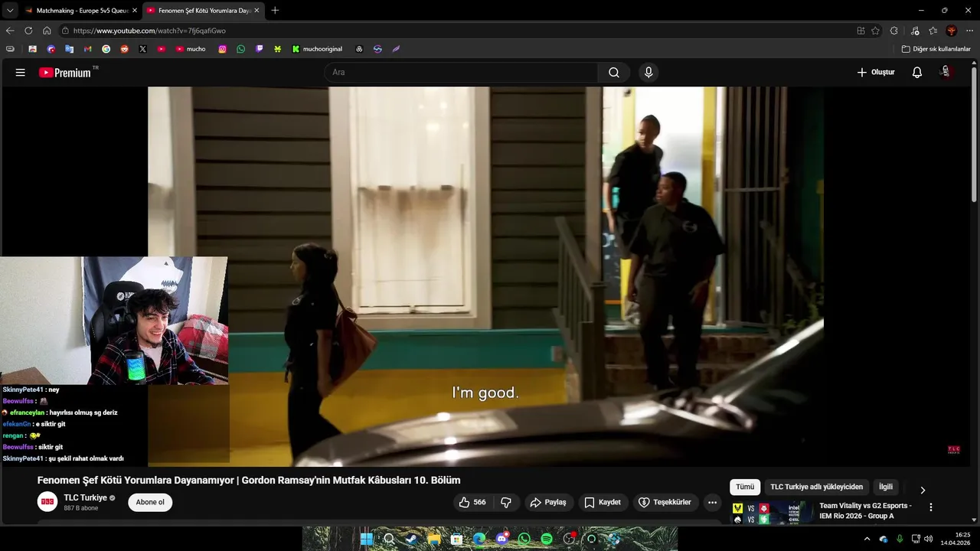Show next filter chips with right chevron

pos(923,490)
